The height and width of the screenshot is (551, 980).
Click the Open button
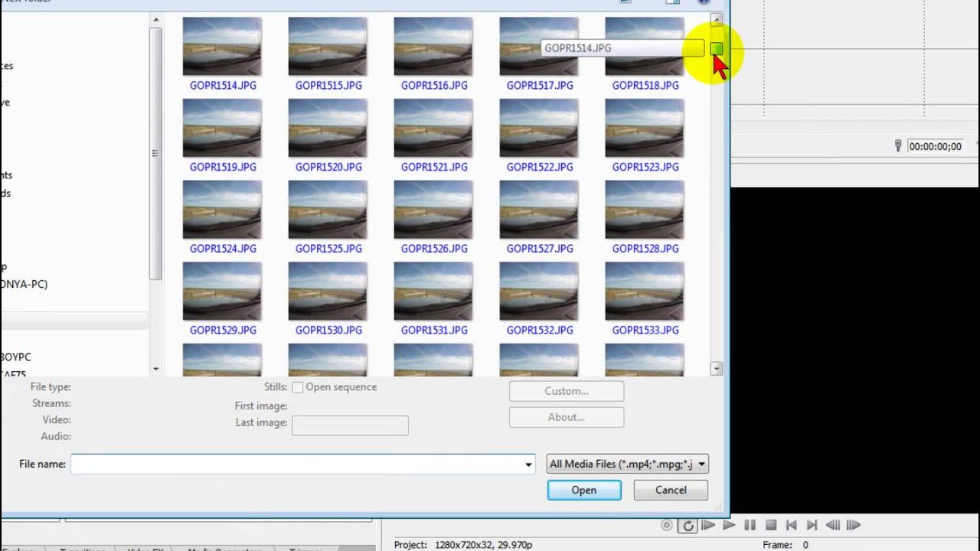click(x=584, y=490)
